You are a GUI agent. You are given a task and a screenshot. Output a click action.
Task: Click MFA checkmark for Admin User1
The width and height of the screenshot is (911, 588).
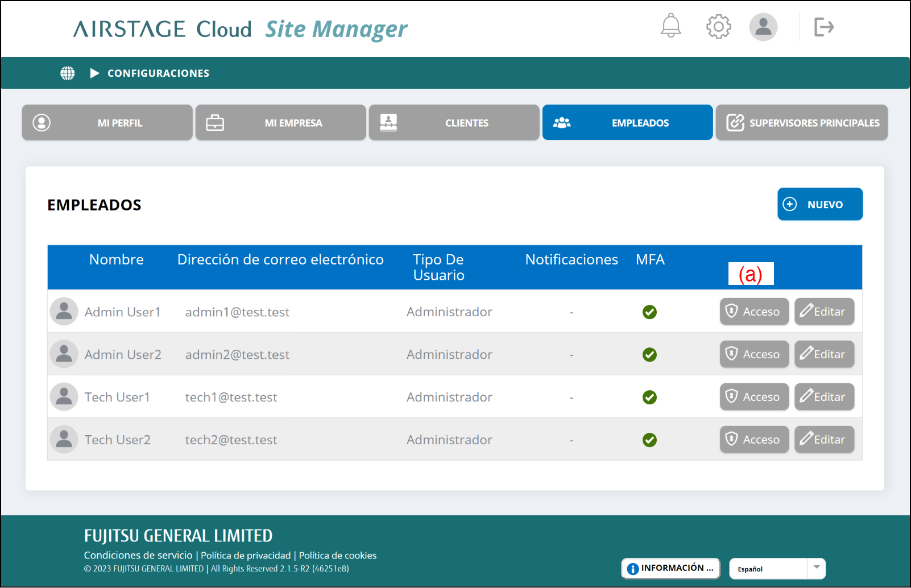pyautogui.click(x=649, y=312)
